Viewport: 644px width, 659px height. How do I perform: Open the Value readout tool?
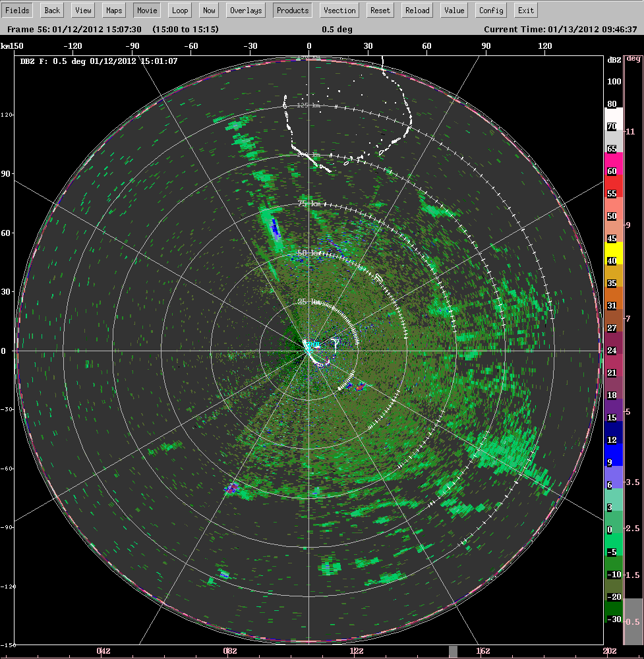click(454, 11)
